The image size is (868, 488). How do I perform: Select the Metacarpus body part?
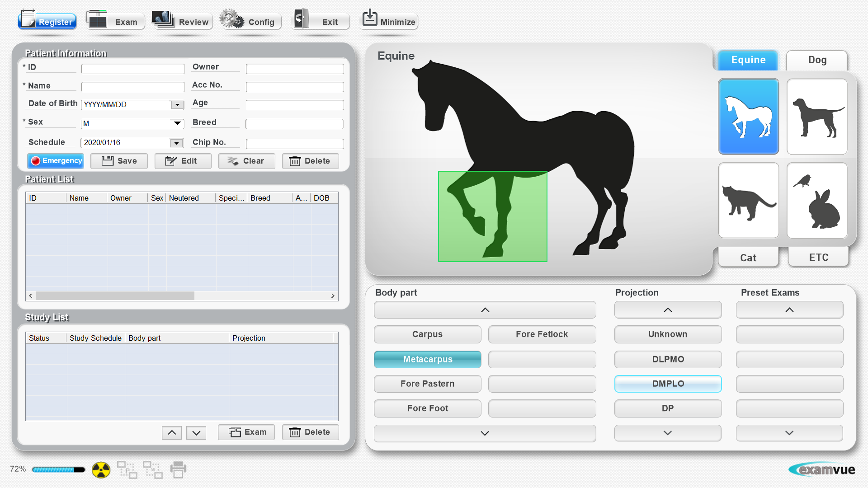click(427, 359)
